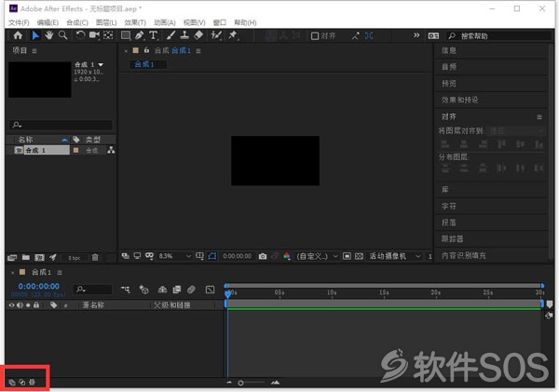
Task: Open the Graph Editor icon in timeline
Action: coord(210,290)
